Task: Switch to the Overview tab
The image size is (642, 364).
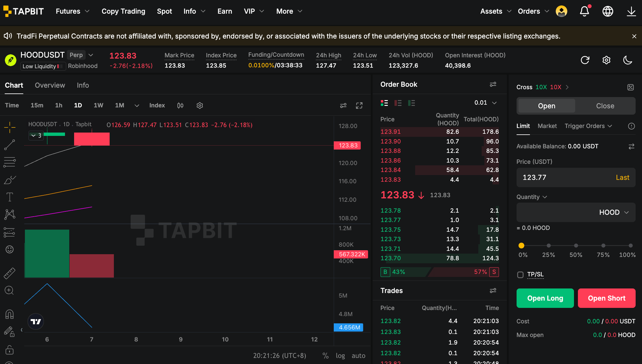Action: coord(50,85)
